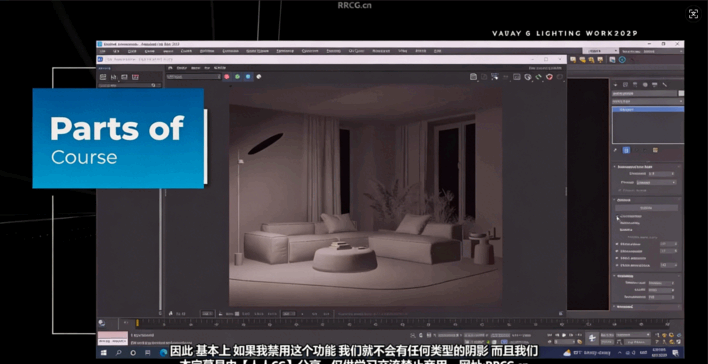The width and height of the screenshot is (708, 364).
Task: Click the pin stack icon below modifier list
Action: point(615,150)
